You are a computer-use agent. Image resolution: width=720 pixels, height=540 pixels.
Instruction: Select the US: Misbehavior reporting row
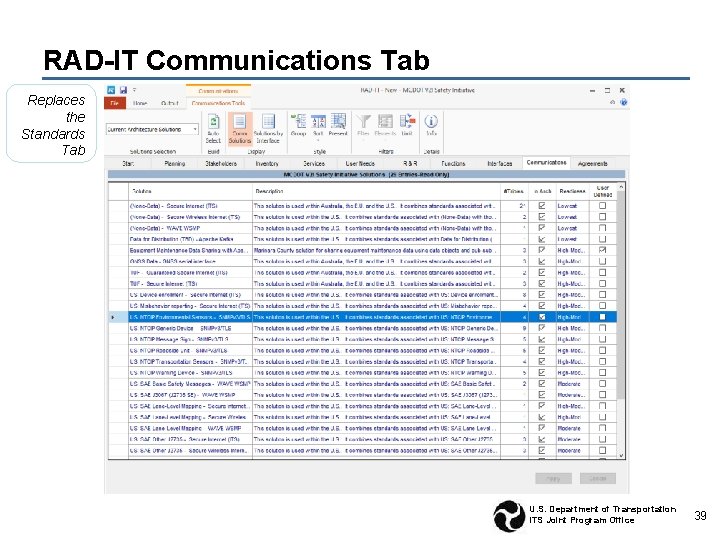tap(363, 305)
